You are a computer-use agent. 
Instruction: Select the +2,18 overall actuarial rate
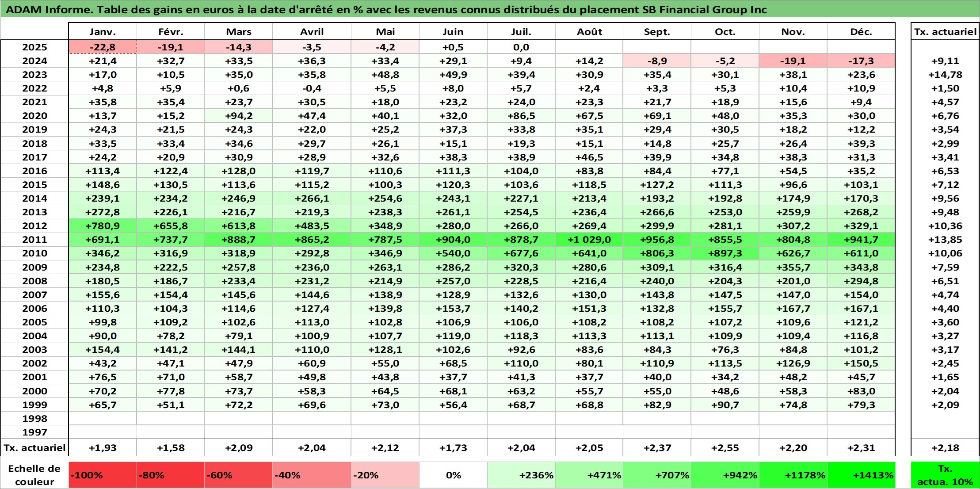point(945,447)
